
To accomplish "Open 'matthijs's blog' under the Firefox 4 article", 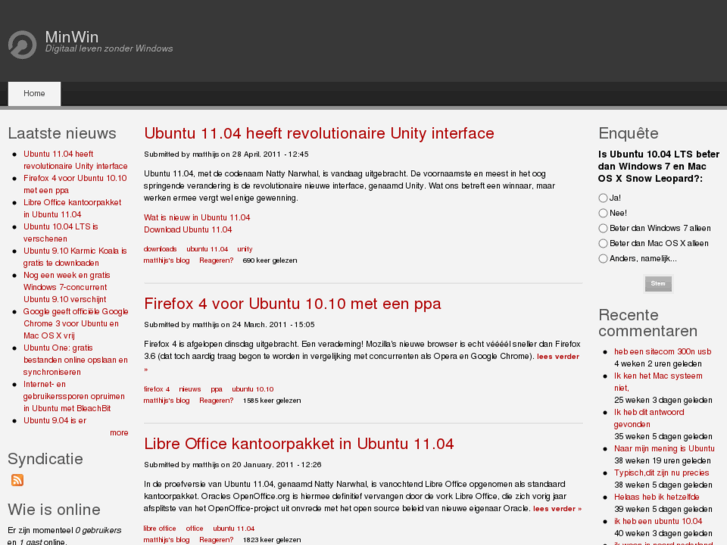I will [166, 401].
